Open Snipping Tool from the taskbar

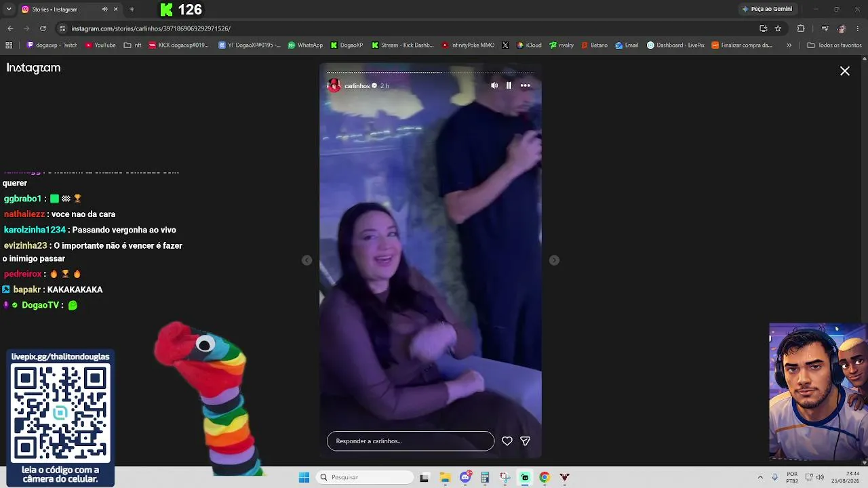(x=505, y=477)
